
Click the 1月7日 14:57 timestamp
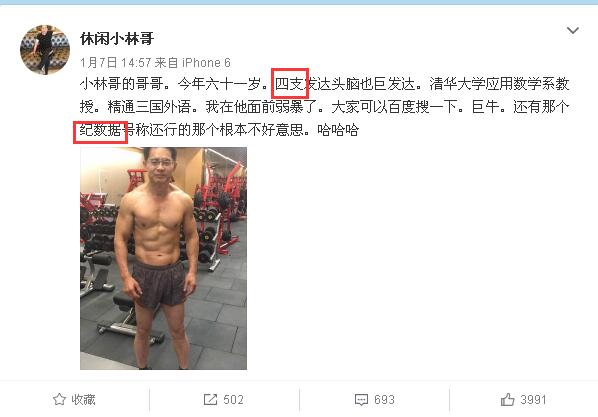[x=115, y=63]
